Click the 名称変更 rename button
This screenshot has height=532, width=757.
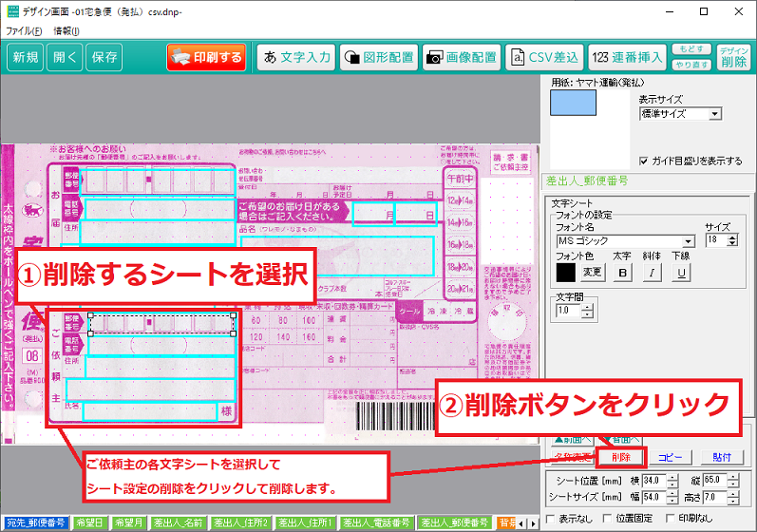click(572, 457)
